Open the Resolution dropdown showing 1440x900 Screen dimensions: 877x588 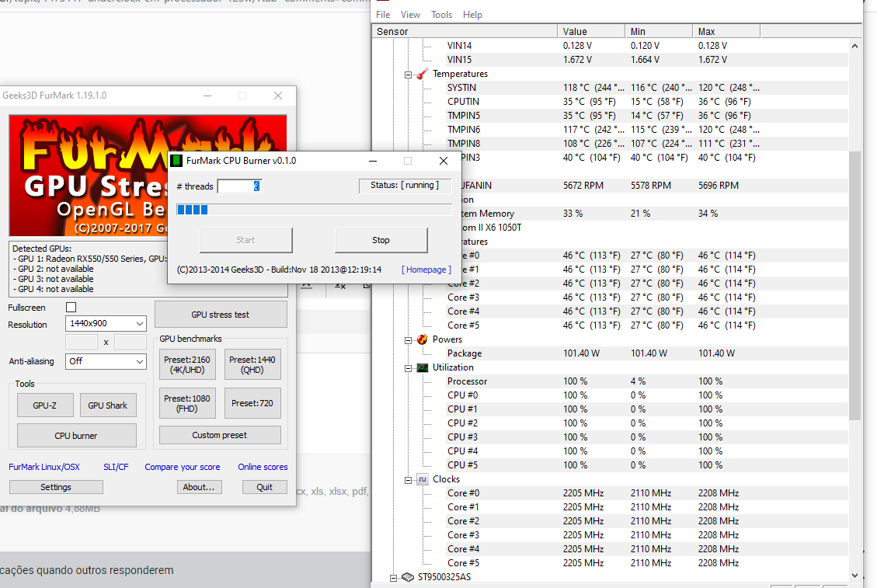[106, 323]
